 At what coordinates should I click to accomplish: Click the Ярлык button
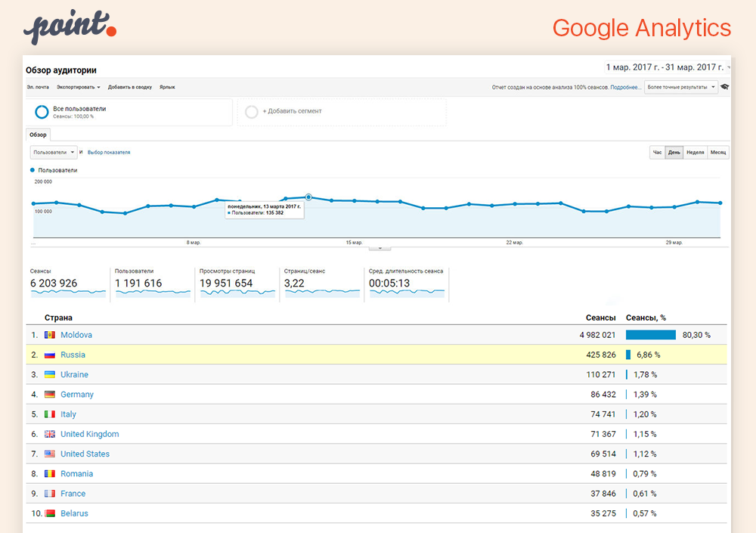click(x=167, y=87)
